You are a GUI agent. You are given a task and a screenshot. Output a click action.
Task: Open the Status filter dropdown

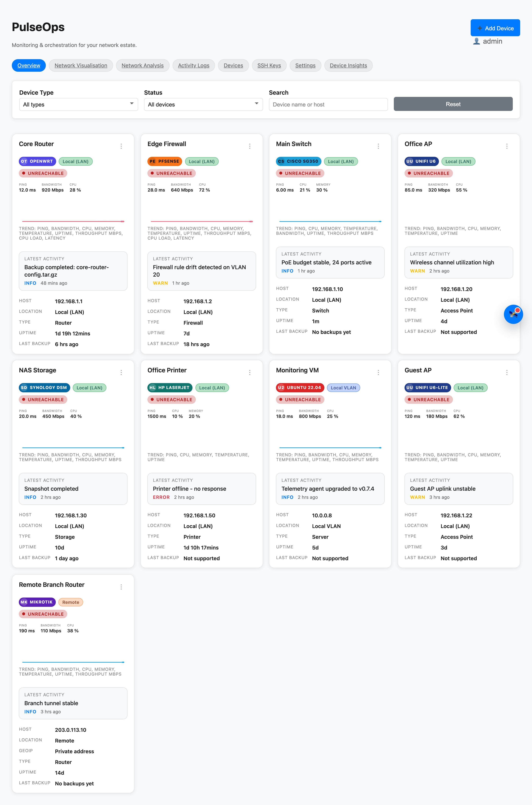(203, 104)
